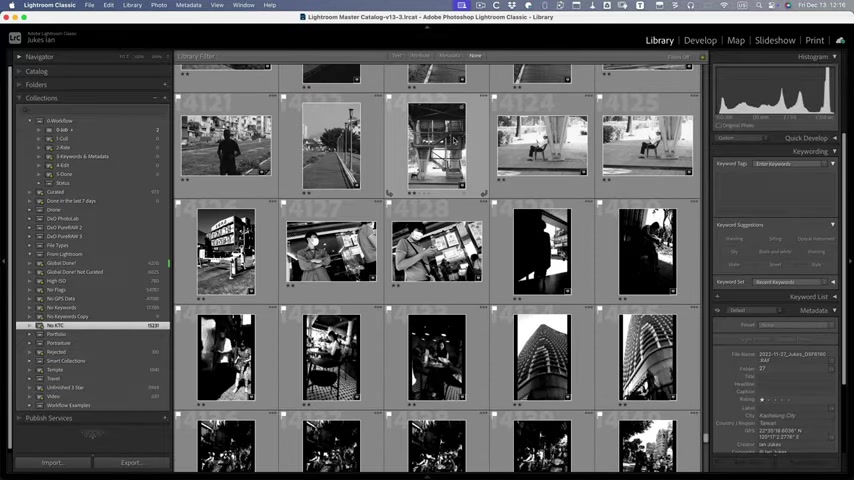
Task: Open macOS Spotlight search
Action: pyautogui.click(x=759, y=5)
